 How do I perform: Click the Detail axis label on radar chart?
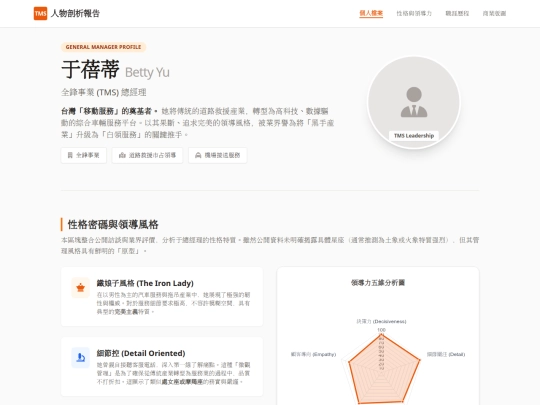(446, 354)
